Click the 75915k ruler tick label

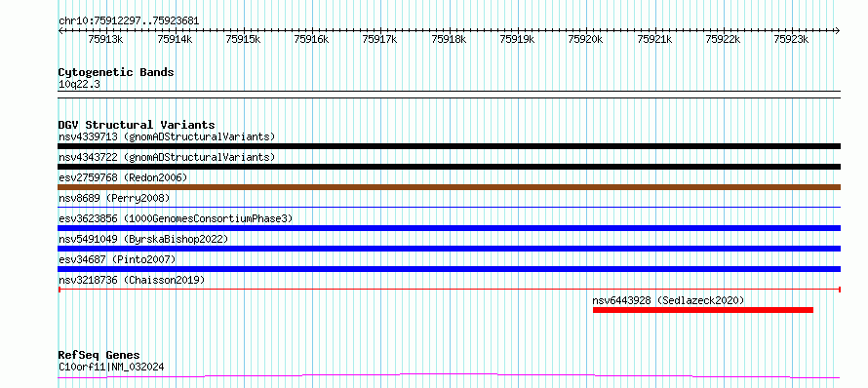243,39
